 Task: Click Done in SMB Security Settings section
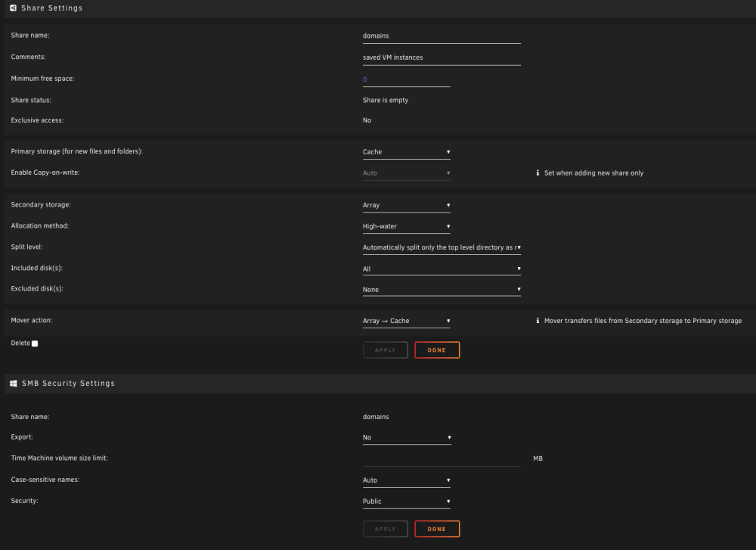coord(437,529)
